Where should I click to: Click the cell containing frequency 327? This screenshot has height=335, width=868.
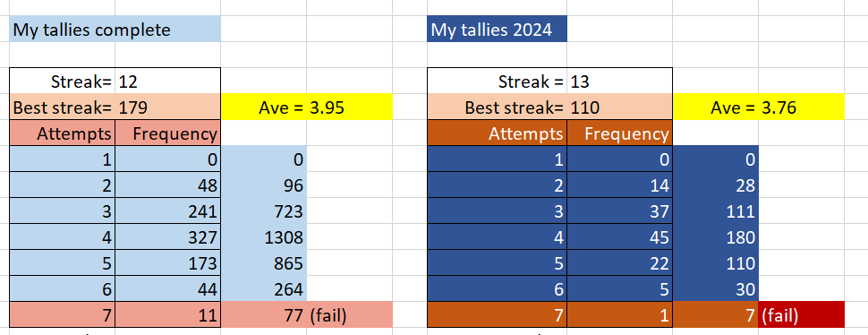(167, 237)
